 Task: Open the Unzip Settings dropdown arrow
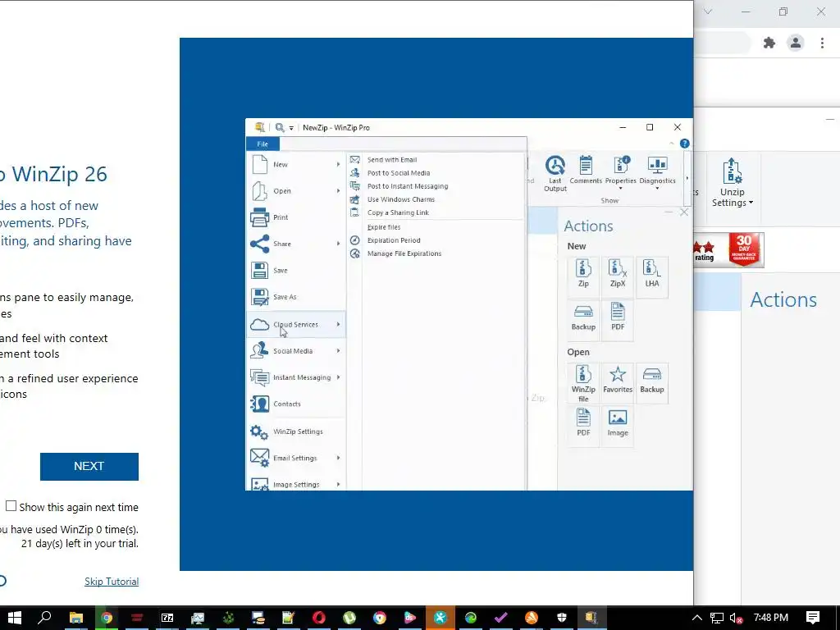[751, 203]
